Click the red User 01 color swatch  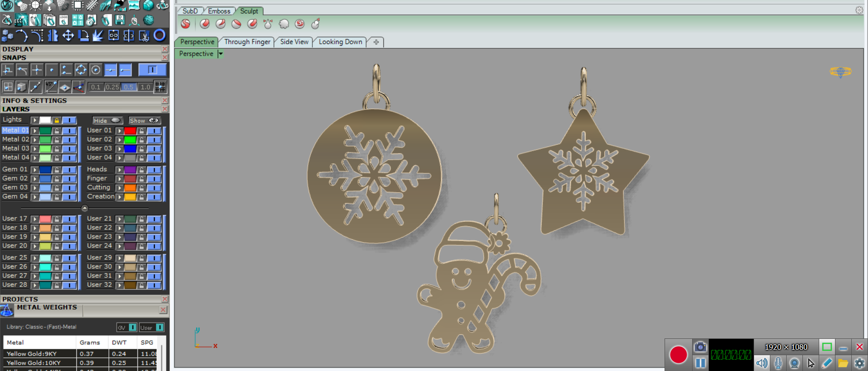coord(130,131)
